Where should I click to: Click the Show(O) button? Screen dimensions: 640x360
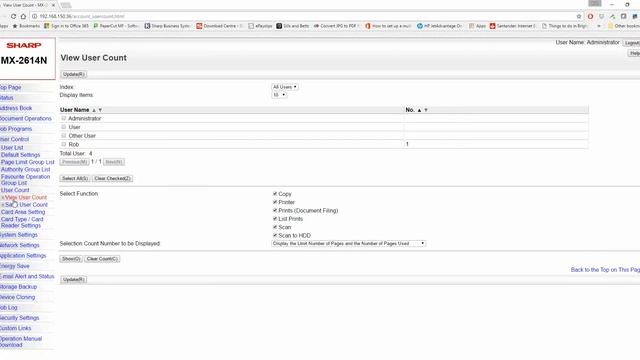(71, 259)
